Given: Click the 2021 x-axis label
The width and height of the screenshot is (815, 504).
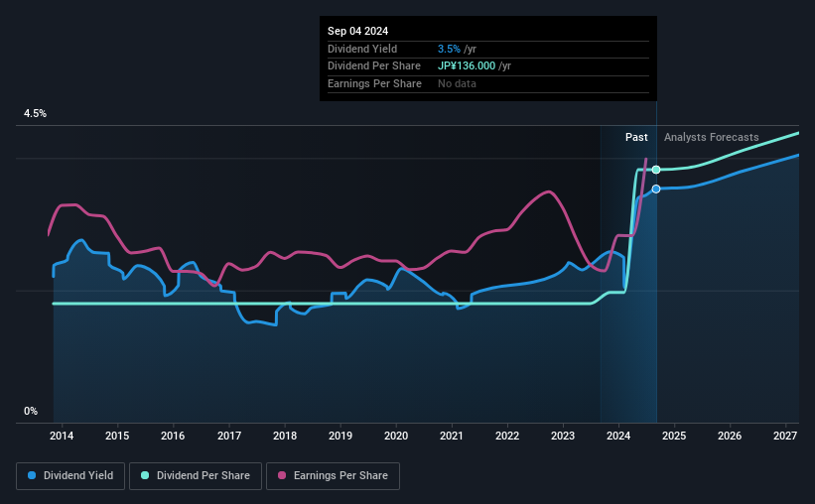Looking at the screenshot, I should [451, 436].
